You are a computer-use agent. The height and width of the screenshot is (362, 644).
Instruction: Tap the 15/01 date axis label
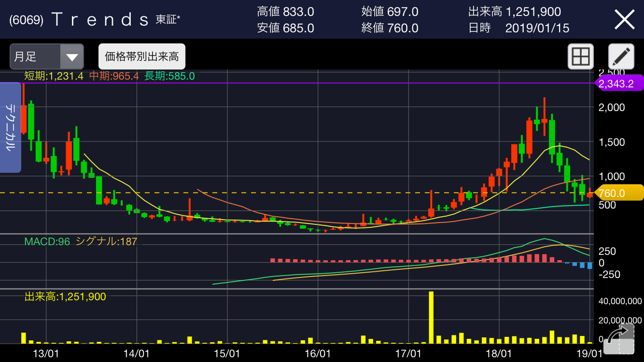pyautogui.click(x=227, y=353)
